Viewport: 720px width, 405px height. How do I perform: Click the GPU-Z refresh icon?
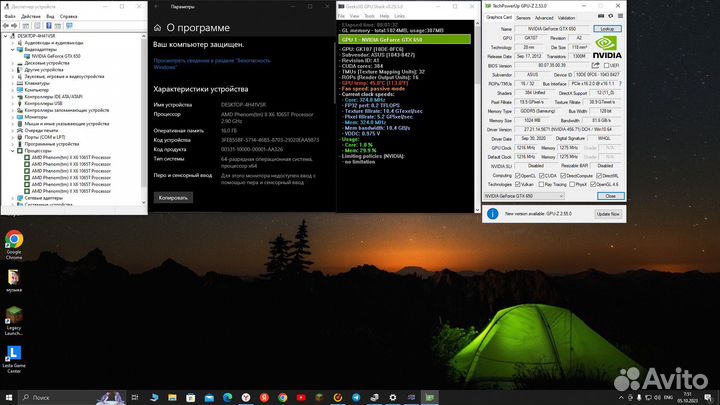tap(611, 16)
